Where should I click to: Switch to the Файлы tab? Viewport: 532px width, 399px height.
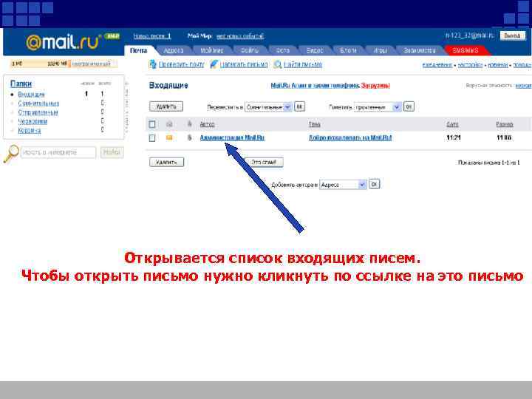pyautogui.click(x=250, y=50)
